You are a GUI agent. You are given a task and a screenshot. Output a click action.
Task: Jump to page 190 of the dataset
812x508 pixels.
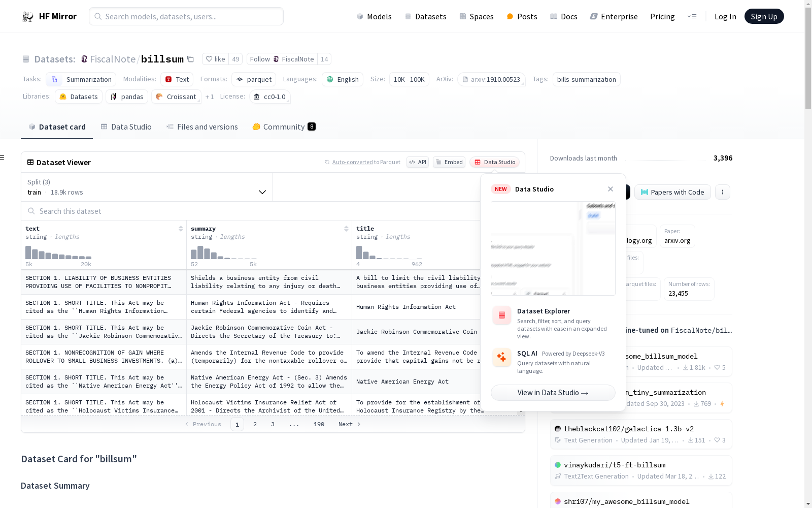(319, 424)
